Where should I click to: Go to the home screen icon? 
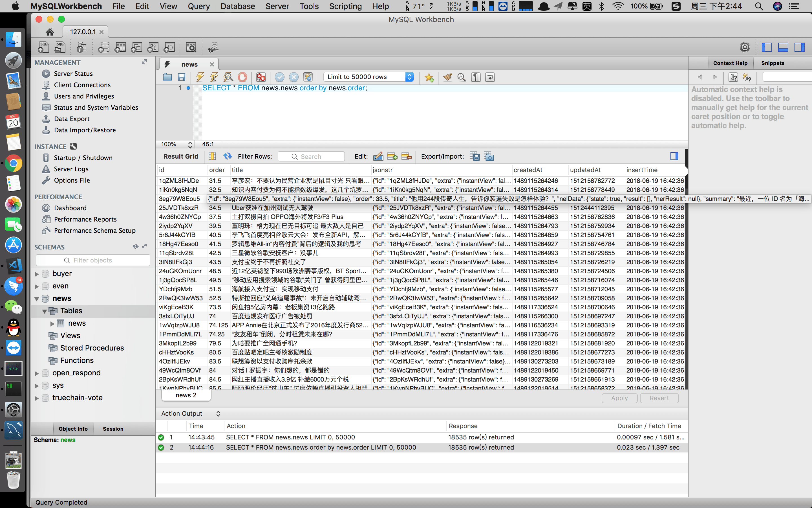click(x=50, y=32)
